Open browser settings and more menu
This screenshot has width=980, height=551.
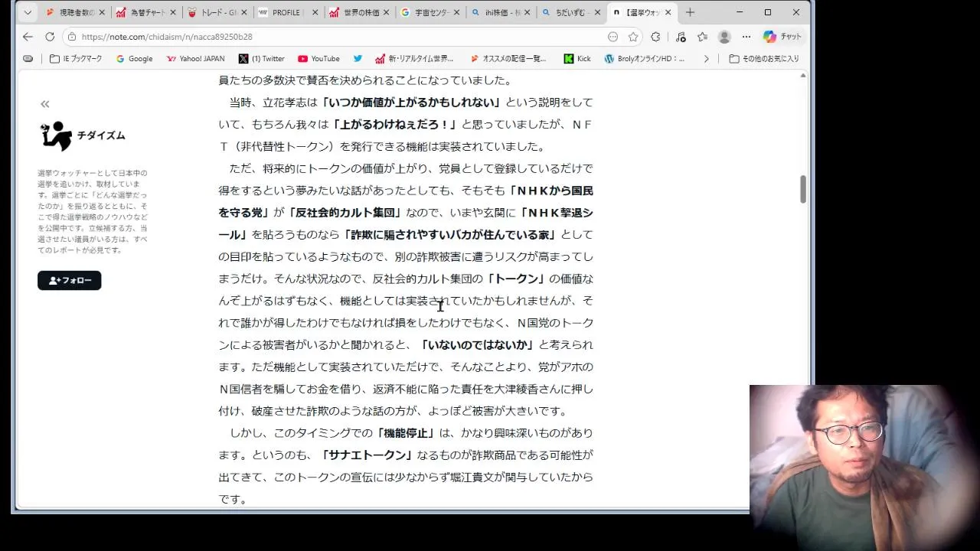[746, 37]
